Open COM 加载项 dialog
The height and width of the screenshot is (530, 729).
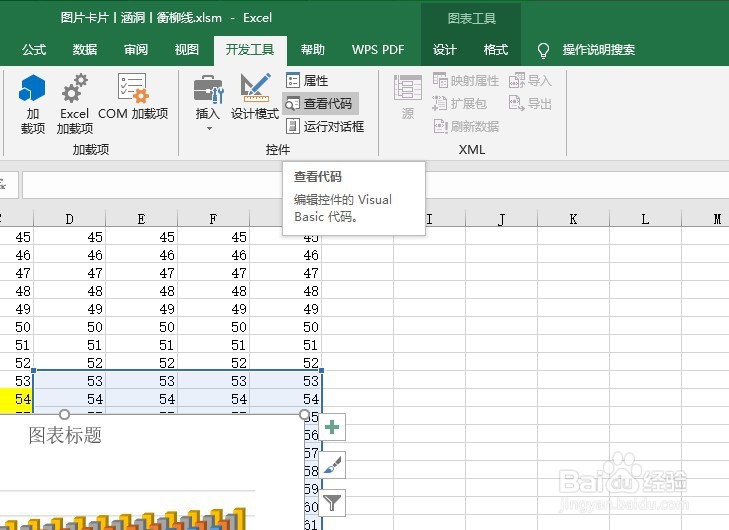pos(133,97)
